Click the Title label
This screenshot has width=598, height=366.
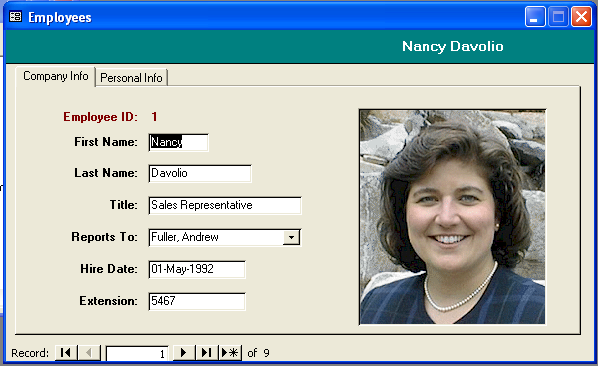(x=124, y=205)
